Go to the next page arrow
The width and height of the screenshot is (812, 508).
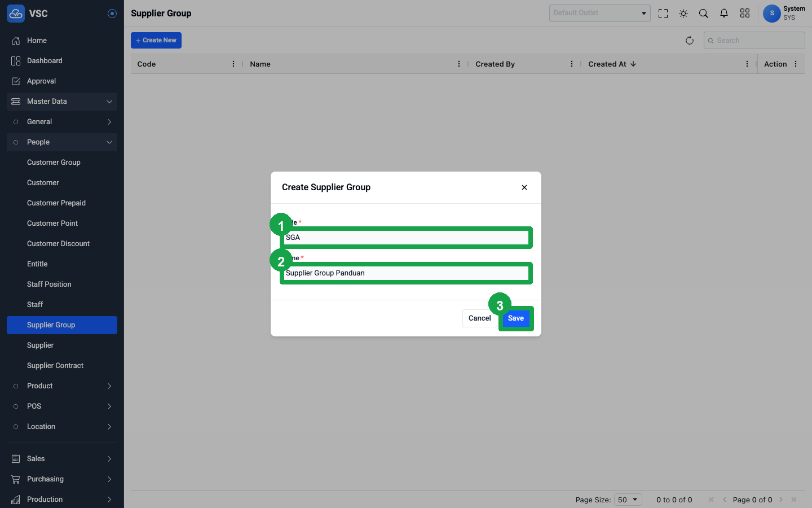(781, 500)
